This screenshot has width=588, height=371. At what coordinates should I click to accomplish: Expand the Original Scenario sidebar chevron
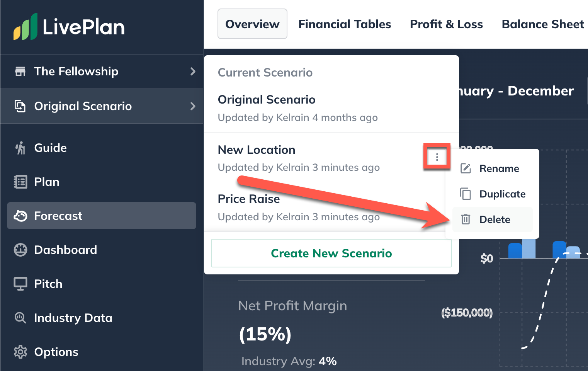[193, 106]
